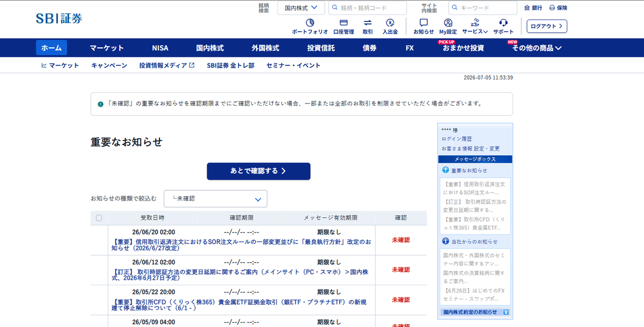Select the ホーム tab
Viewport: 644px width, 327px height.
click(x=52, y=48)
